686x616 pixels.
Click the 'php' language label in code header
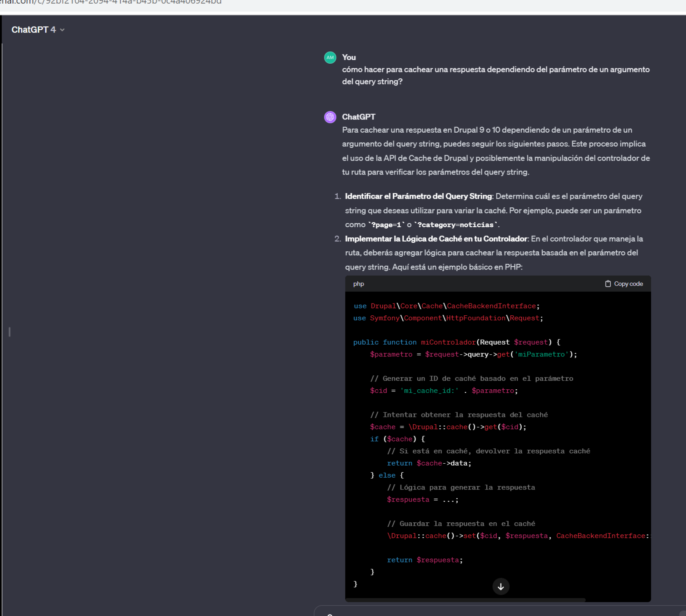point(358,284)
